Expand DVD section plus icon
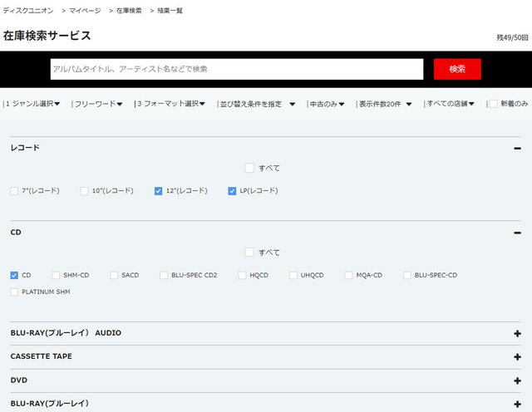Screen dimensions: 532x412 [x=517, y=380]
